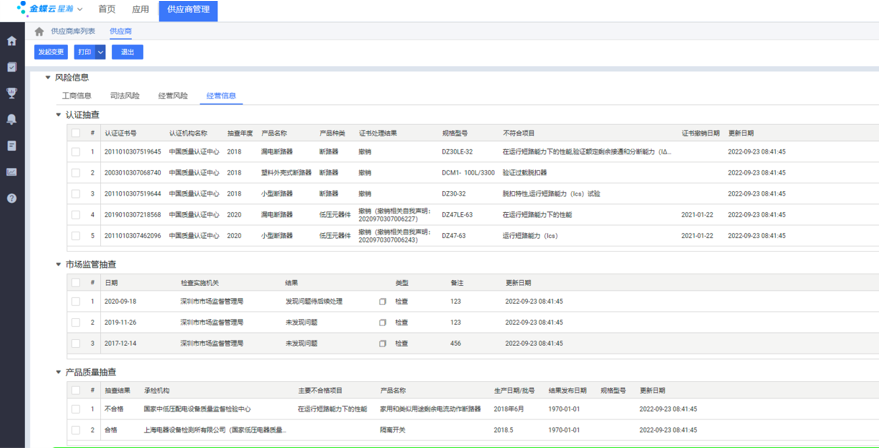Open notifications bell in the sidebar
879x448 pixels.
coord(12,119)
